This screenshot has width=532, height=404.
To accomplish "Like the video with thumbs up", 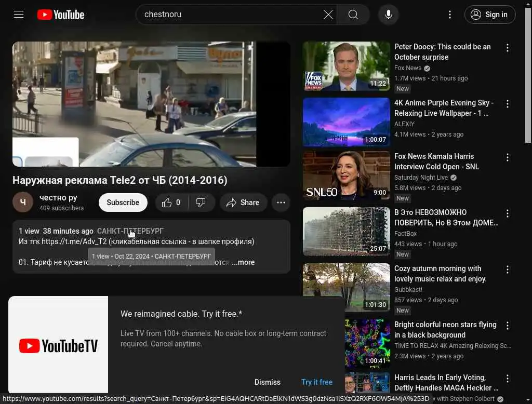I will pyautogui.click(x=171, y=203).
